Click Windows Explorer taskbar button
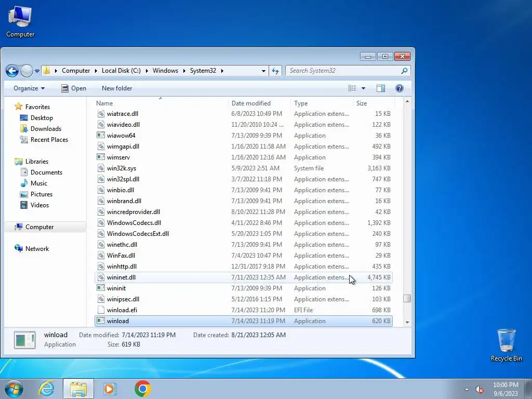 (x=78, y=389)
